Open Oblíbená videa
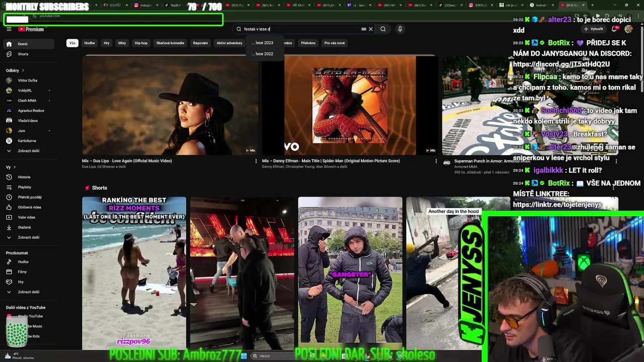 point(28,207)
